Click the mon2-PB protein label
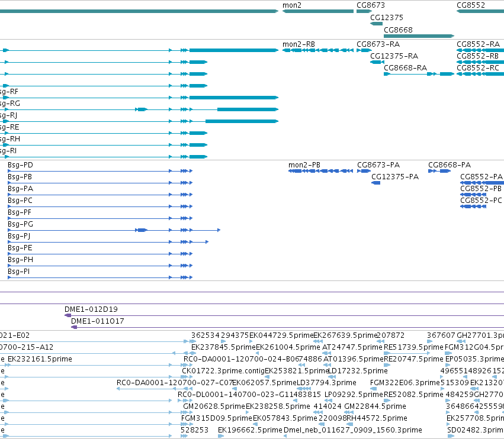 coord(304,165)
